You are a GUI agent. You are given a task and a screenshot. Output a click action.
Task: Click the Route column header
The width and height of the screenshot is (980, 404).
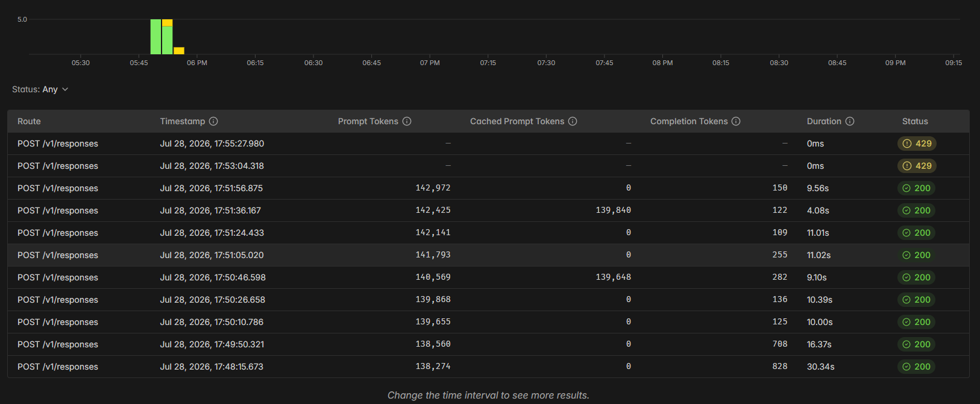(x=29, y=121)
